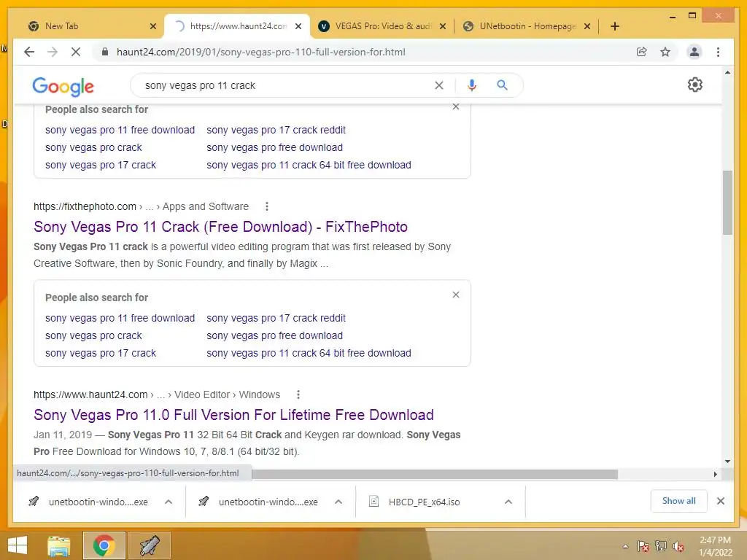Viewport: 747px width, 560px height.
Task: Open more options for the haunt24 result
Action: pyautogui.click(x=298, y=394)
